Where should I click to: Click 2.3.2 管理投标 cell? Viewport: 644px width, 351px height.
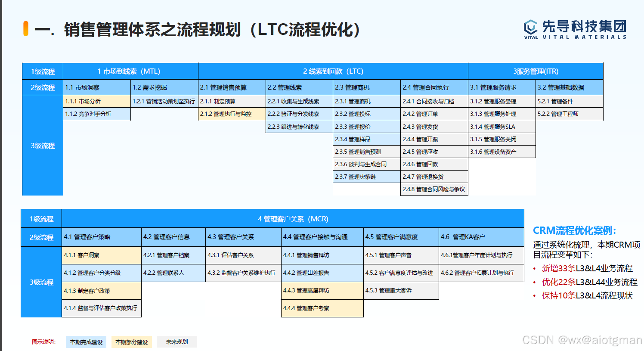[367, 114]
